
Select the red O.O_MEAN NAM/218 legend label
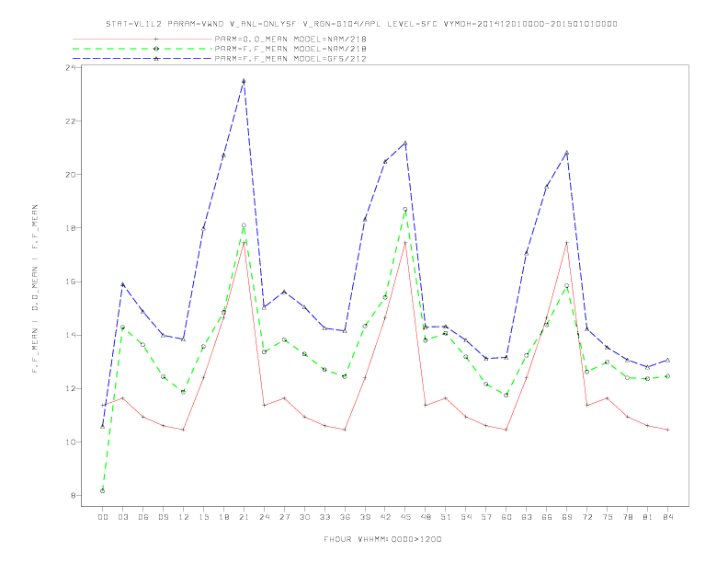click(x=290, y=39)
